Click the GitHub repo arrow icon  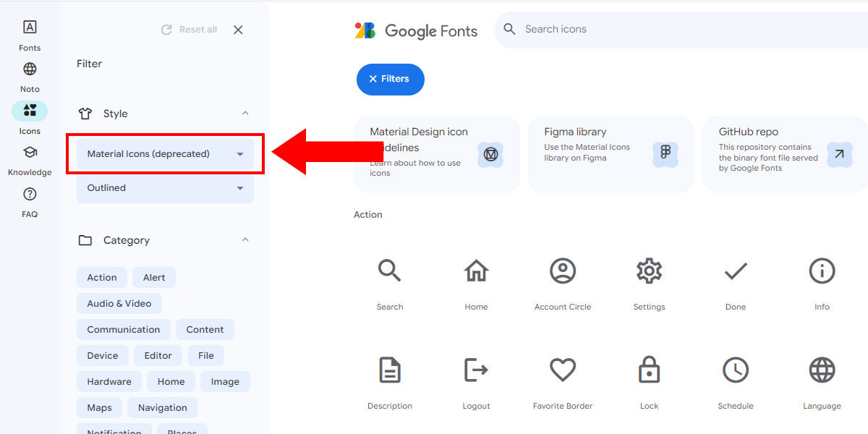tap(839, 154)
